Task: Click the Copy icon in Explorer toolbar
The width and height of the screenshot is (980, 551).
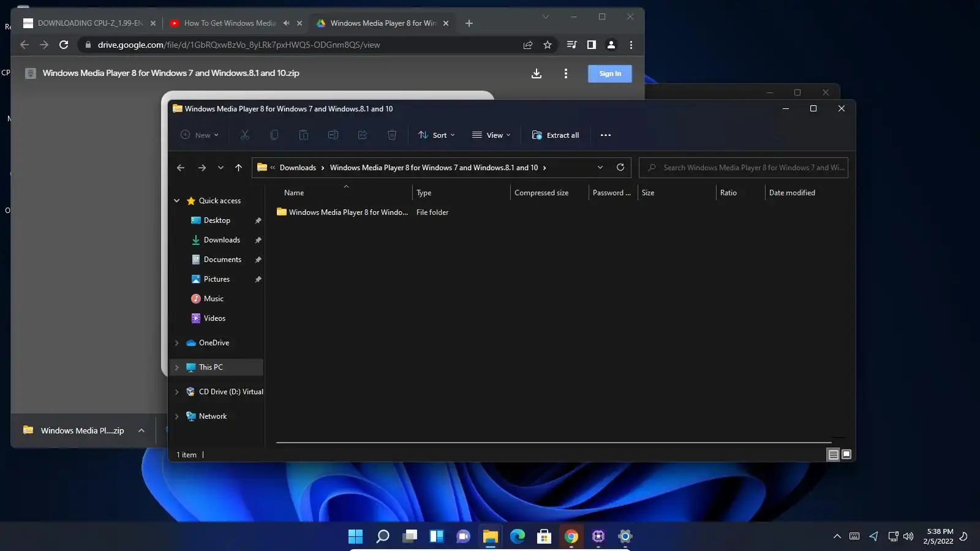Action: [x=274, y=135]
